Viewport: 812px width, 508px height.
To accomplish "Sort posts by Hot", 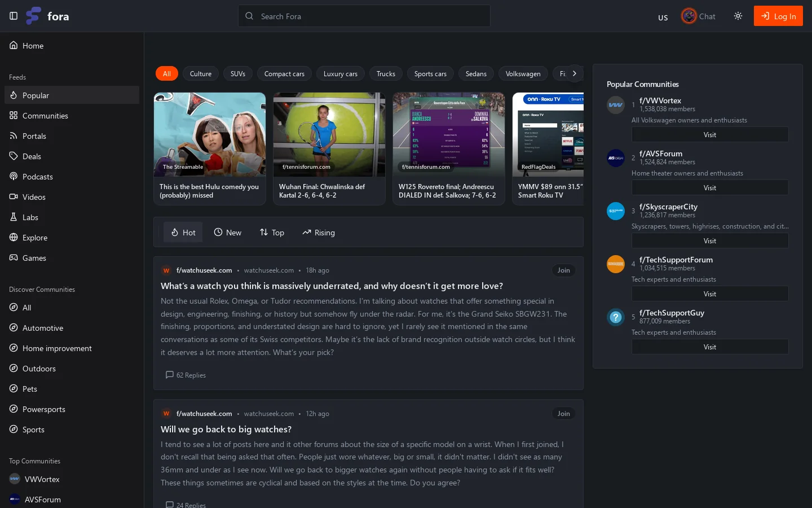I will coord(183,232).
